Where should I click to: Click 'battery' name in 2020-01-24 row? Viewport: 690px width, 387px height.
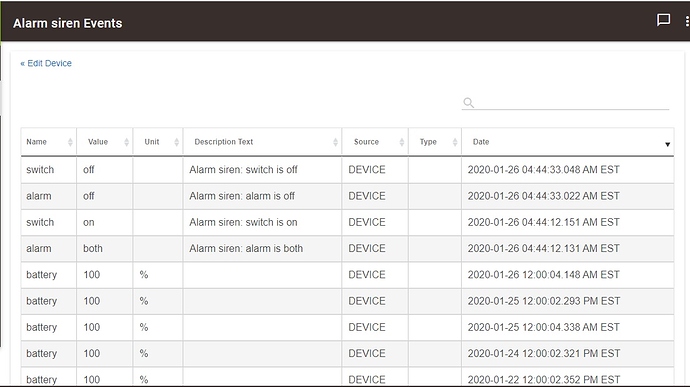point(42,354)
